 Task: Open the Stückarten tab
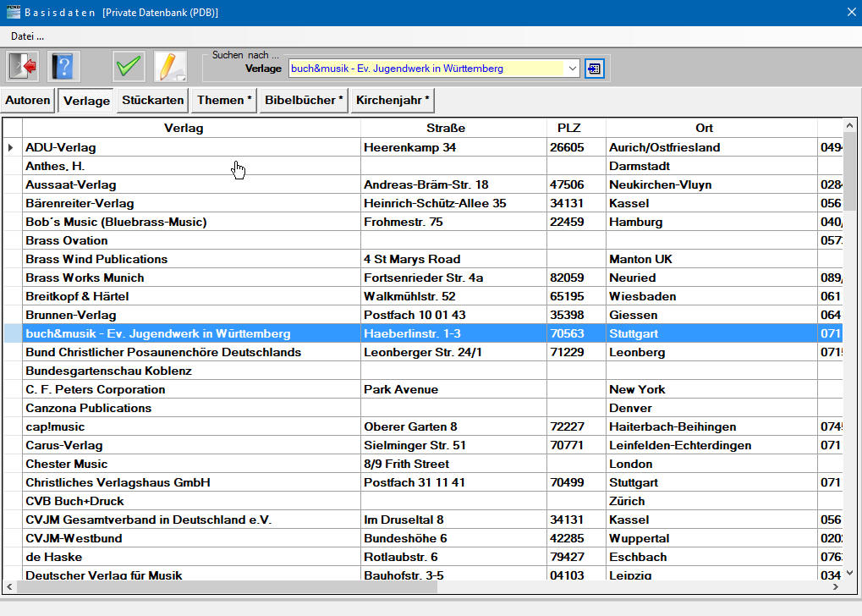pyautogui.click(x=153, y=101)
